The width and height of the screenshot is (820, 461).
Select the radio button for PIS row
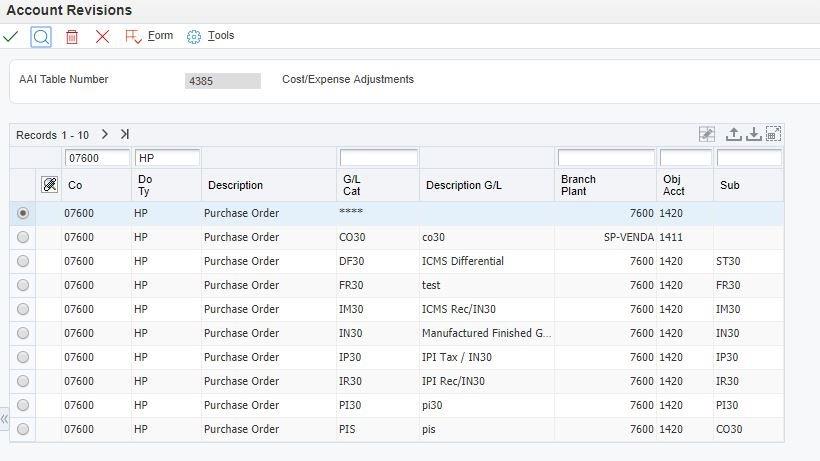[23, 429]
